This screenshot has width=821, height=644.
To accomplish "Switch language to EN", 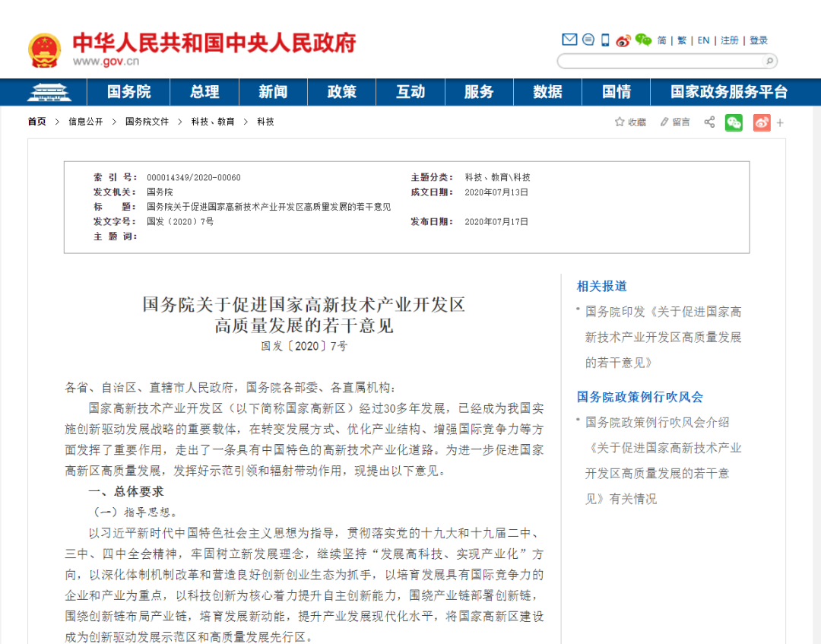I will click(703, 40).
